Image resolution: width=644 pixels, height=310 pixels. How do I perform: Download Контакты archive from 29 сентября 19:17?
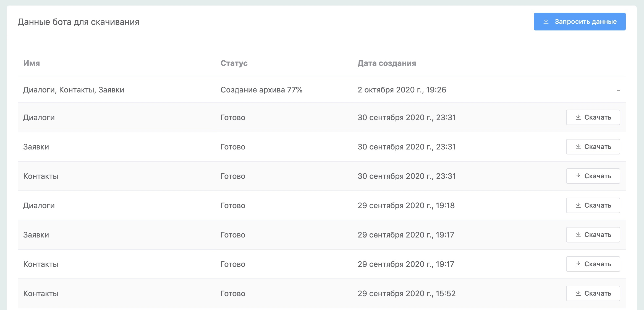click(x=593, y=264)
